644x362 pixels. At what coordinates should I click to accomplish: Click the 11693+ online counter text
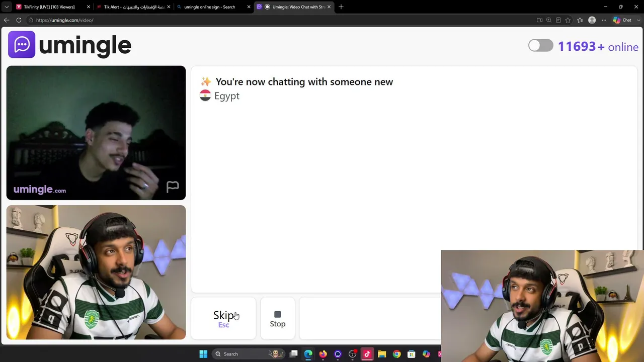[x=598, y=47]
